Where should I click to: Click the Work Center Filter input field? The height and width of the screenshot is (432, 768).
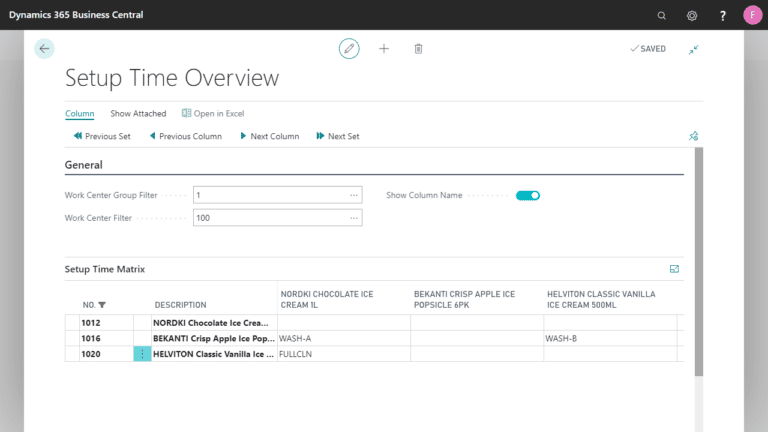tap(278, 218)
